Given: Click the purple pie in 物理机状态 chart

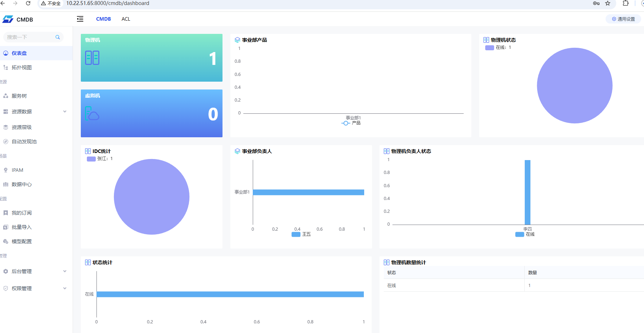Looking at the screenshot, I should pyautogui.click(x=575, y=86).
